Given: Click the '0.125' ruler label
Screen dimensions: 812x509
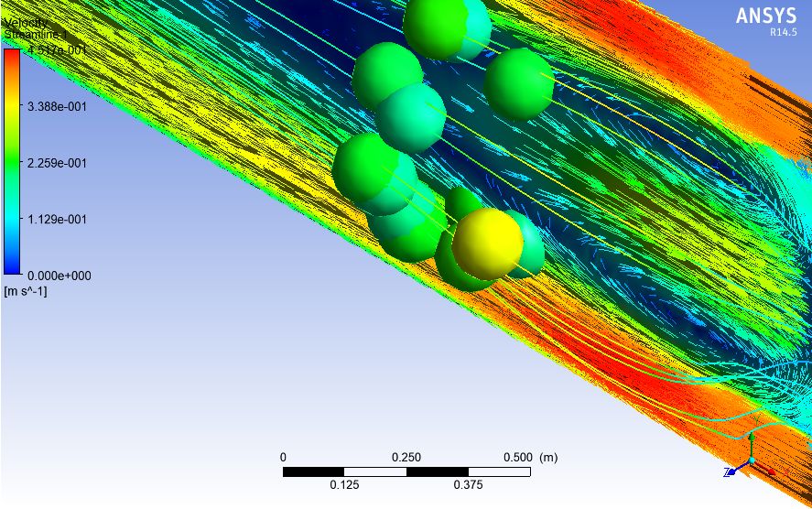Looking at the screenshot, I should point(344,485).
